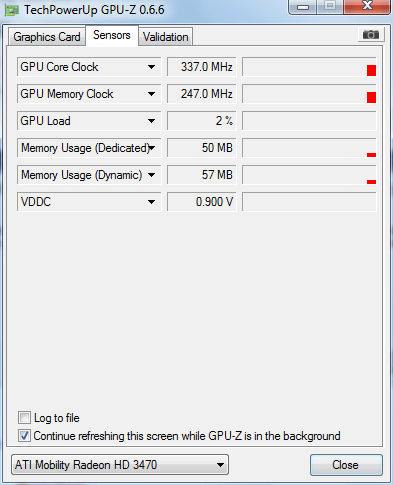The image size is (393, 485).
Task: Click the GPU-Z app icon in title bar
Action: pos(12,10)
